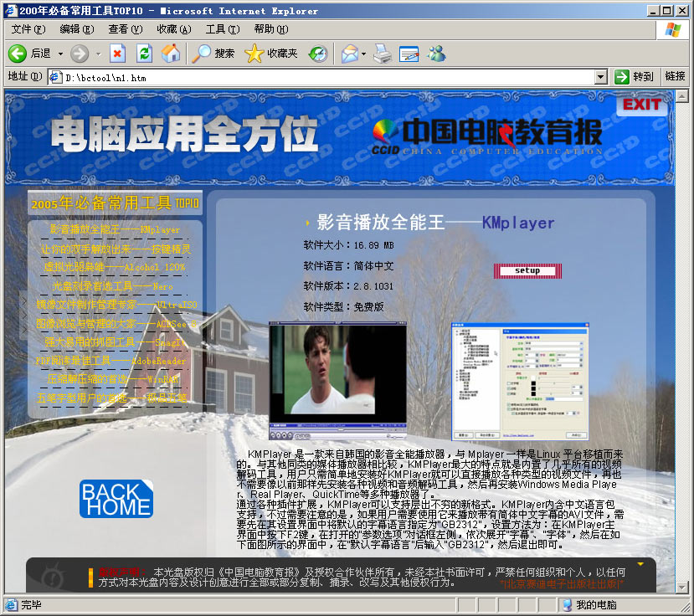694x616 pixels.
Task: Click the yellow arrow in copyright bar
Action: pos(640,564)
